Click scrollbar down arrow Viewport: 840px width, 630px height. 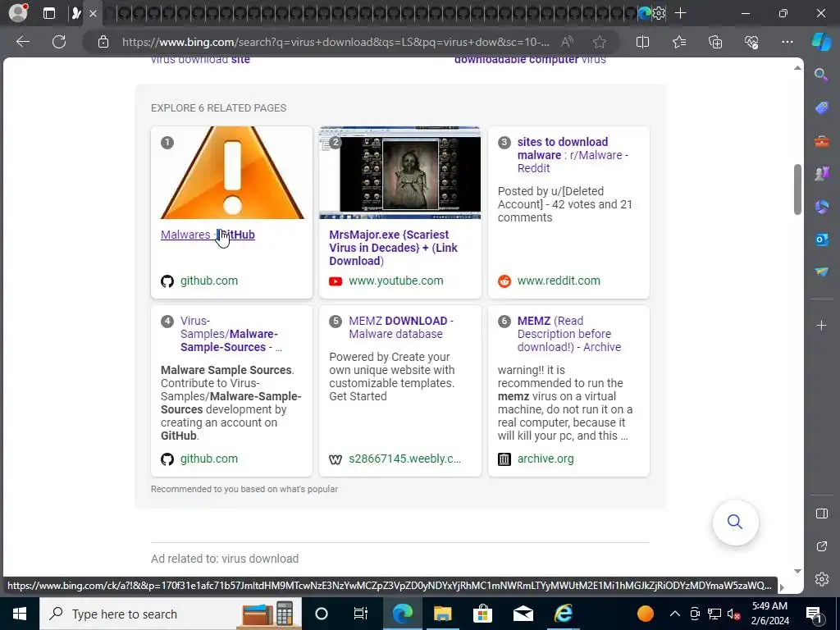[797, 572]
